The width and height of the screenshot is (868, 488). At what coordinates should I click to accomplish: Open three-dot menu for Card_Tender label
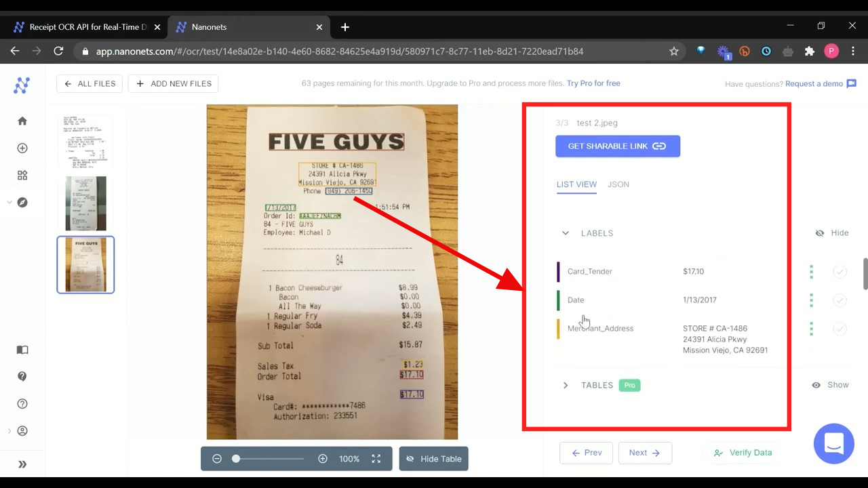click(x=811, y=272)
